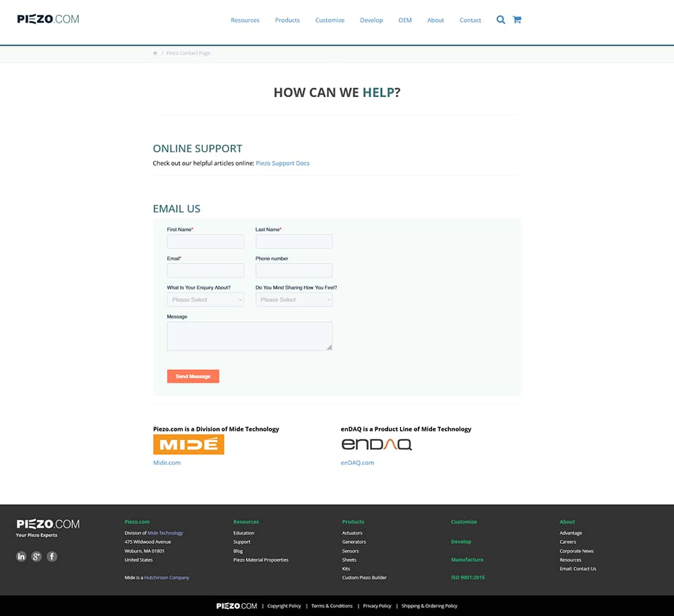Click the footer Manufacture heading
The height and width of the screenshot is (616, 674).
(467, 559)
